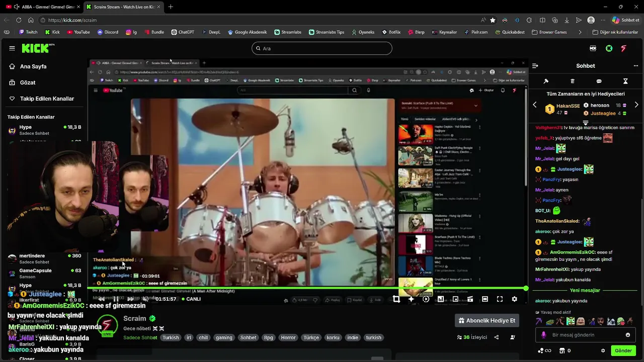The width and height of the screenshot is (644, 362).
Task: Show the previous gift leaderboard entry
Action: click(x=535, y=105)
